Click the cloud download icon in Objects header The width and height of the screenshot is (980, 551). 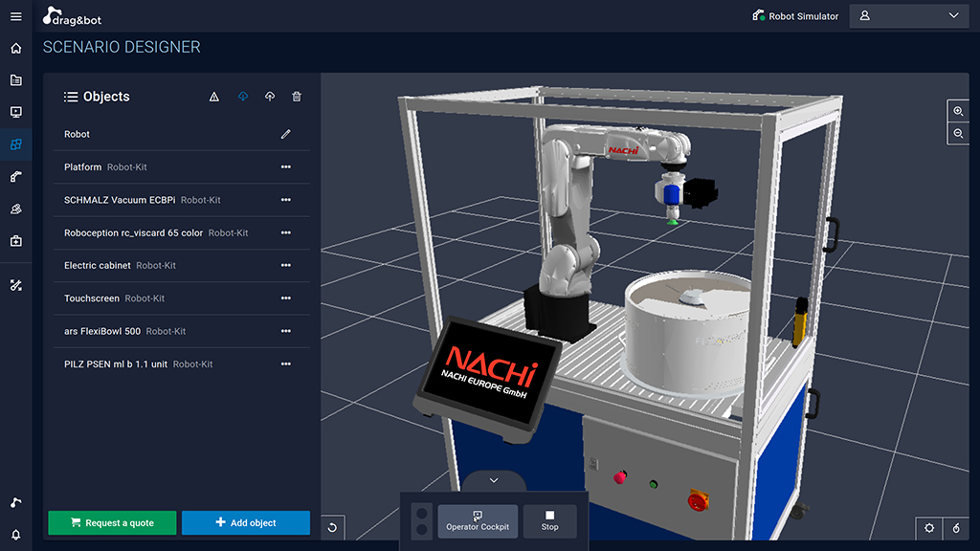(242, 97)
